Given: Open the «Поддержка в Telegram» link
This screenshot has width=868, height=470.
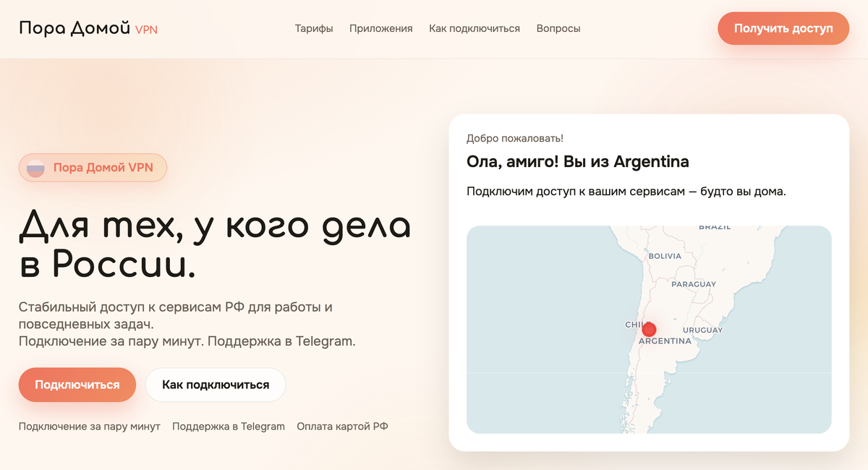Looking at the screenshot, I should coord(229,426).
